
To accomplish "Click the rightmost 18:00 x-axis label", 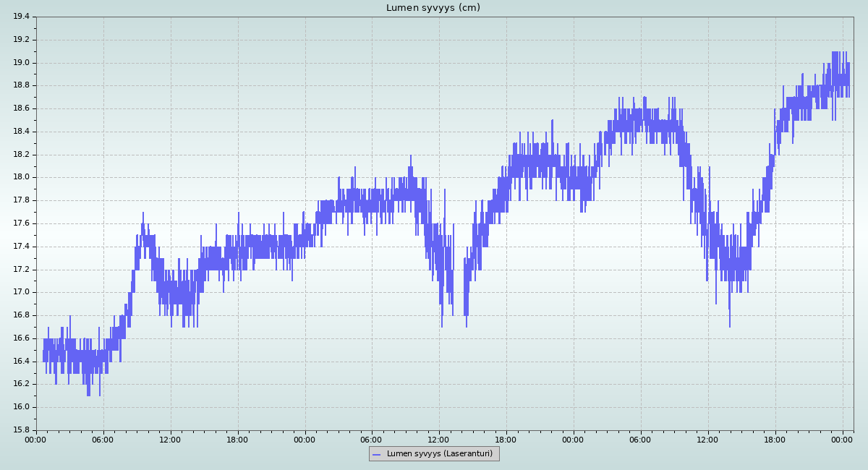I will (775, 439).
